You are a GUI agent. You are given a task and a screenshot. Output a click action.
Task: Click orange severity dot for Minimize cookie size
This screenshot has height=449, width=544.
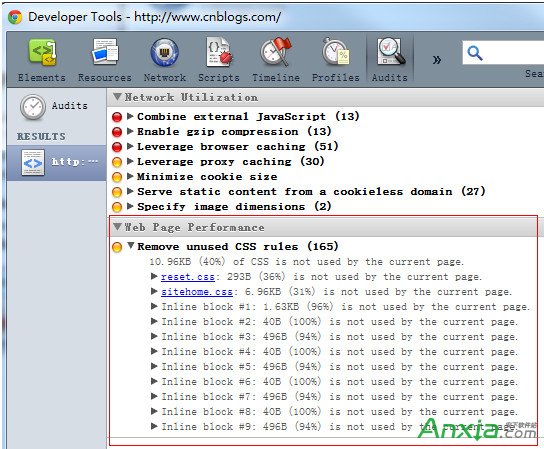117,177
